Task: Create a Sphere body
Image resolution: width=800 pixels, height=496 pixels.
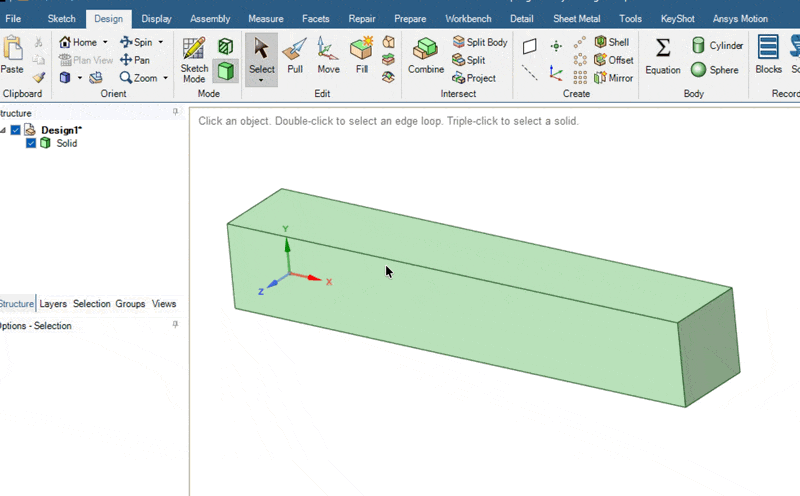Action: click(715, 70)
